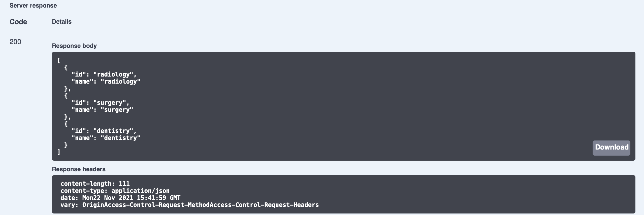The image size is (644, 215).
Task: Click the Details column header
Action: 62,22
